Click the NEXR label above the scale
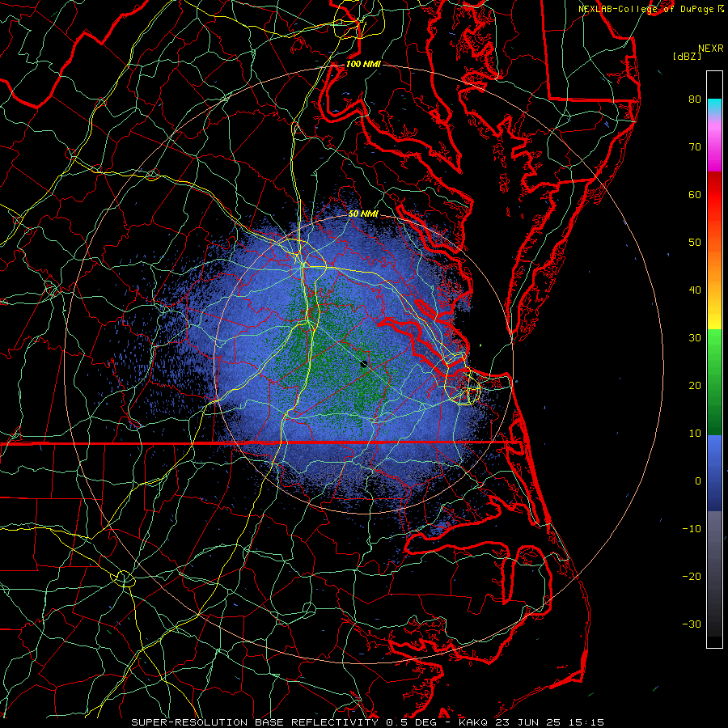This screenshot has width=728, height=728. coord(711,49)
